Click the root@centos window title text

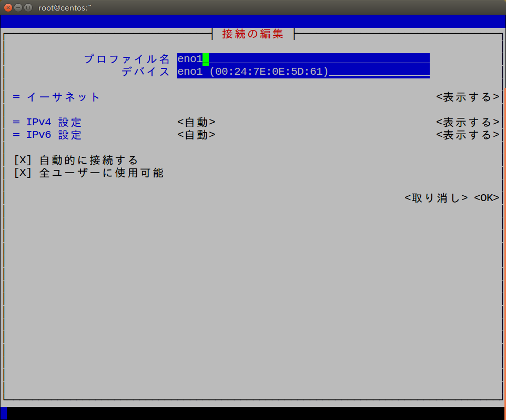coord(65,8)
